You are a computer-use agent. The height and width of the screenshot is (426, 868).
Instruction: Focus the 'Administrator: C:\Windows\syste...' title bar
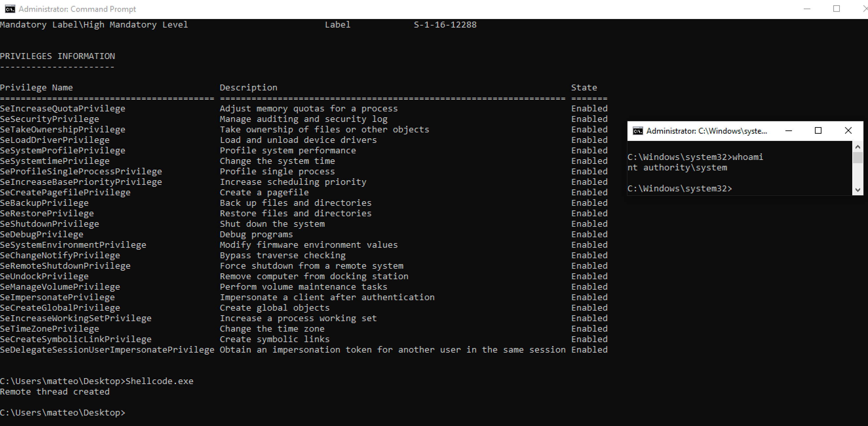point(706,131)
